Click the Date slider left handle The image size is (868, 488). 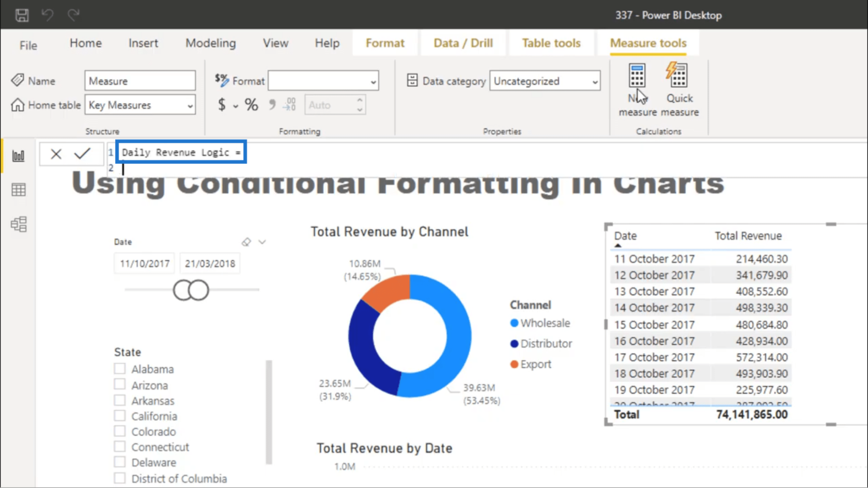pyautogui.click(x=182, y=290)
